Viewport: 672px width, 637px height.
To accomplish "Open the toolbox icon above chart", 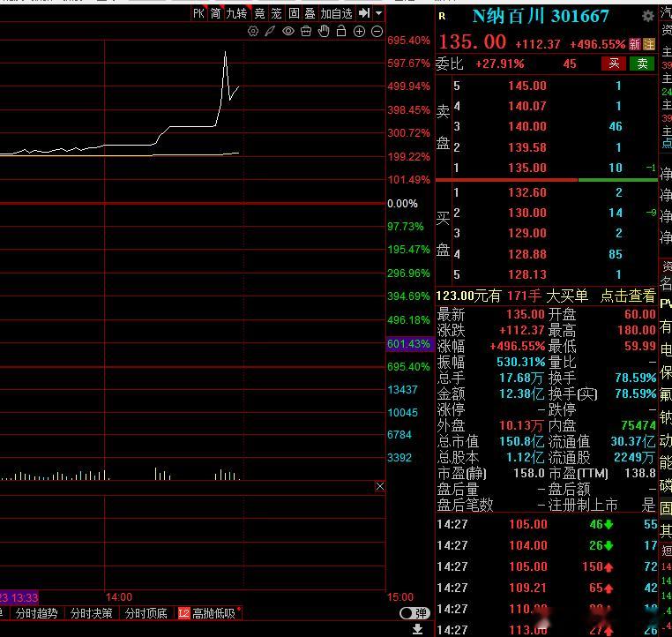I will pos(306,31).
